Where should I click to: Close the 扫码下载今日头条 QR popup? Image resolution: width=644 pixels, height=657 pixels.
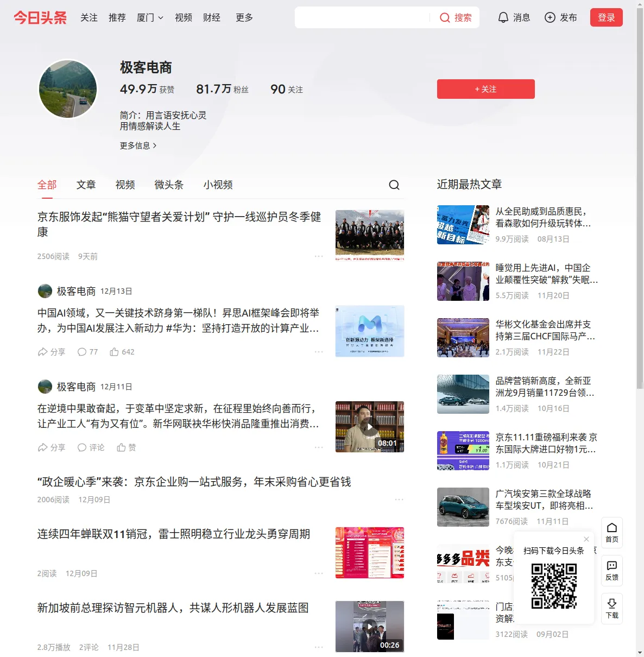[x=586, y=539]
